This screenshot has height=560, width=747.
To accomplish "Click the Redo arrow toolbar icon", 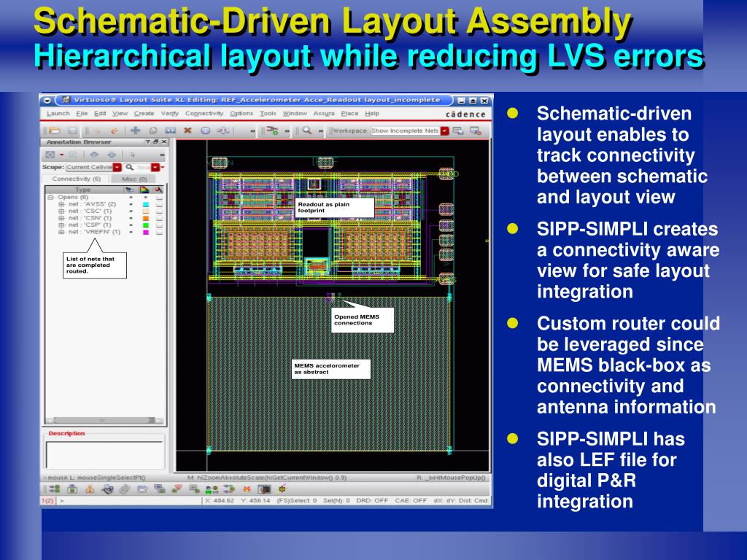I will [115, 131].
